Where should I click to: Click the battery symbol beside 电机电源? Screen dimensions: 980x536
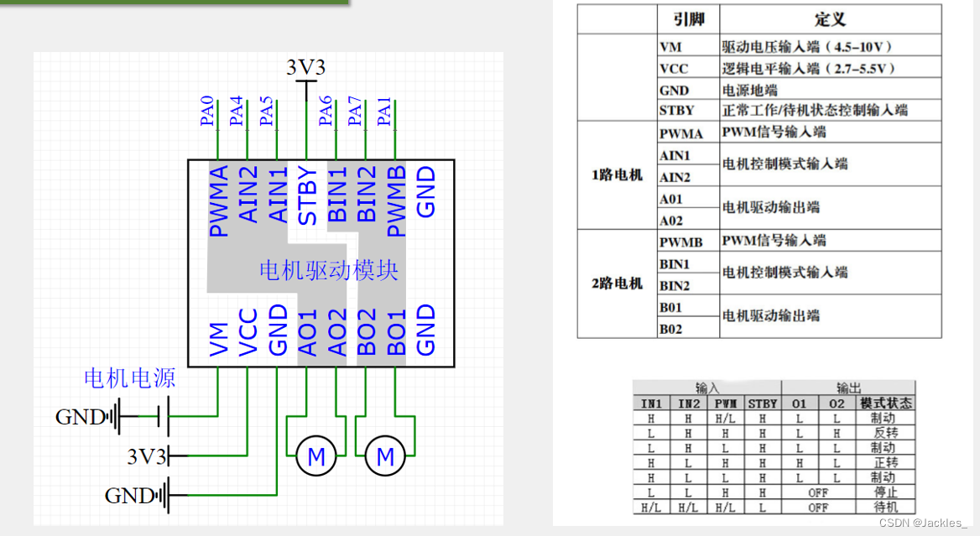[x=164, y=416]
